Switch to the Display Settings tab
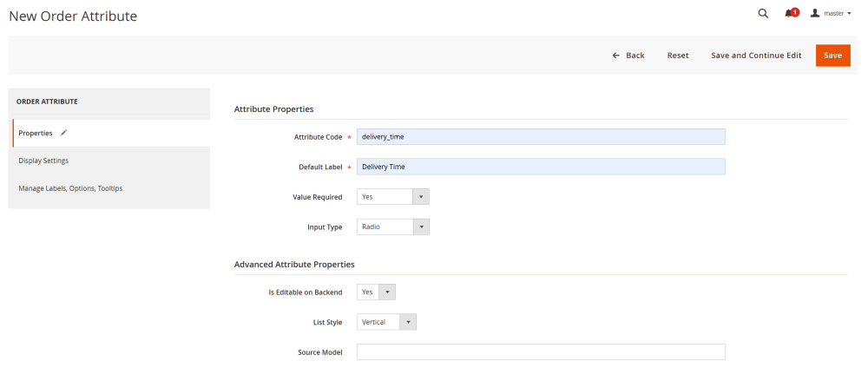868x381 pixels. tap(109, 161)
